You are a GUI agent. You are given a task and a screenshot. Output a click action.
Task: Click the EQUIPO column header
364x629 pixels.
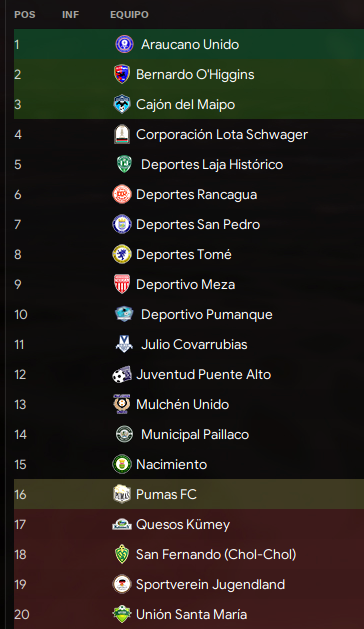(x=129, y=14)
